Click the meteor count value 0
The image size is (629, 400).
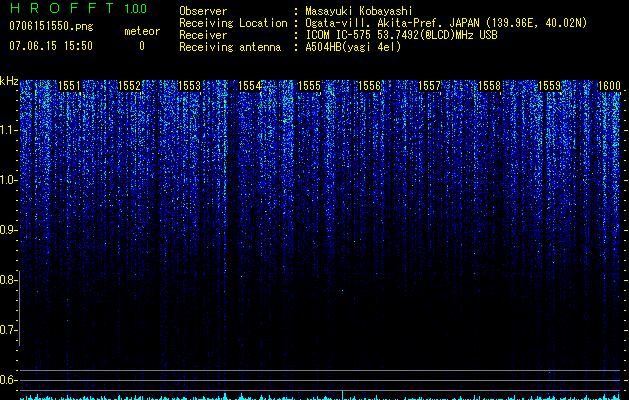[x=142, y=46]
